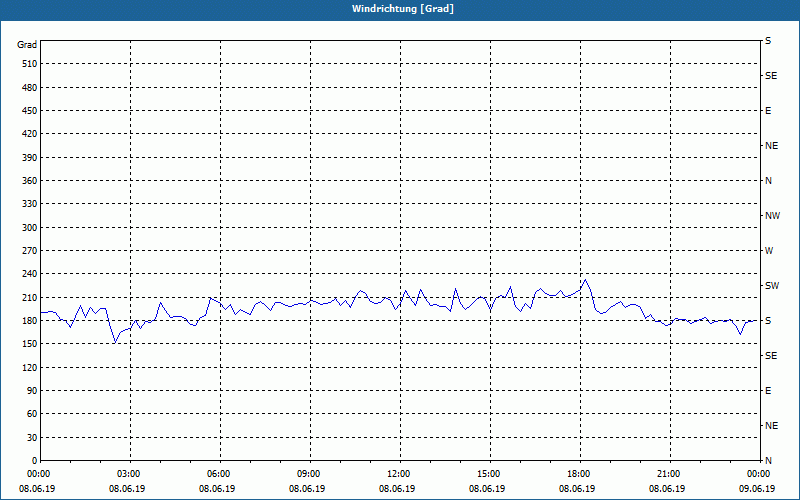Select the 09:00 time label
Image resolution: width=800 pixels, height=500 pixels.
[x=307, y=474]
